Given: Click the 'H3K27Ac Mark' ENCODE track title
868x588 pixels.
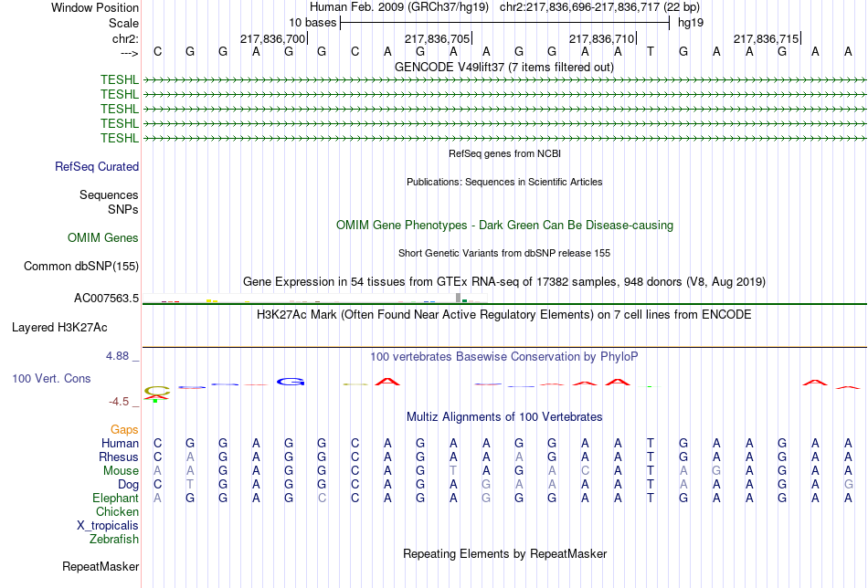Looking at the screenshot, I should [504, 315].
